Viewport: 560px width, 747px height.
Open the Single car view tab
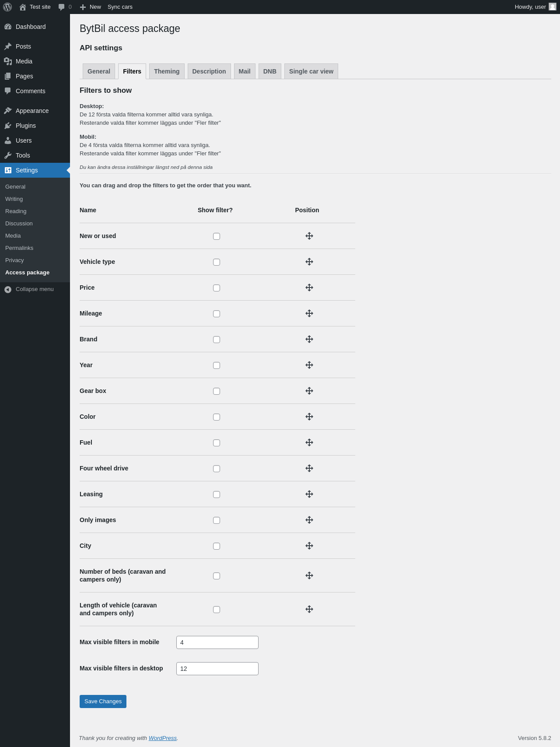click(311, 71)
